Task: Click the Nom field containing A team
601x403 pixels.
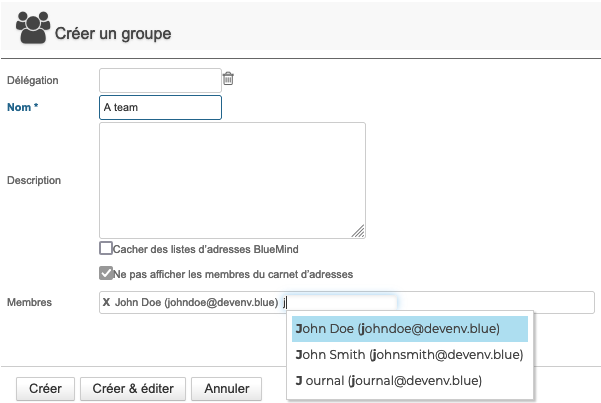Action: 160,107
